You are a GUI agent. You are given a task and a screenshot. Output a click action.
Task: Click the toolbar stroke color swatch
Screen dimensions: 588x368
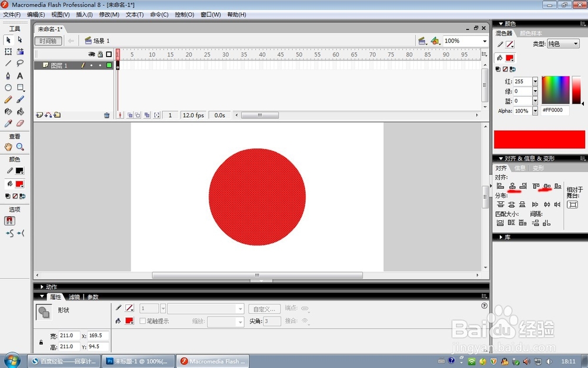coord(19,171)
